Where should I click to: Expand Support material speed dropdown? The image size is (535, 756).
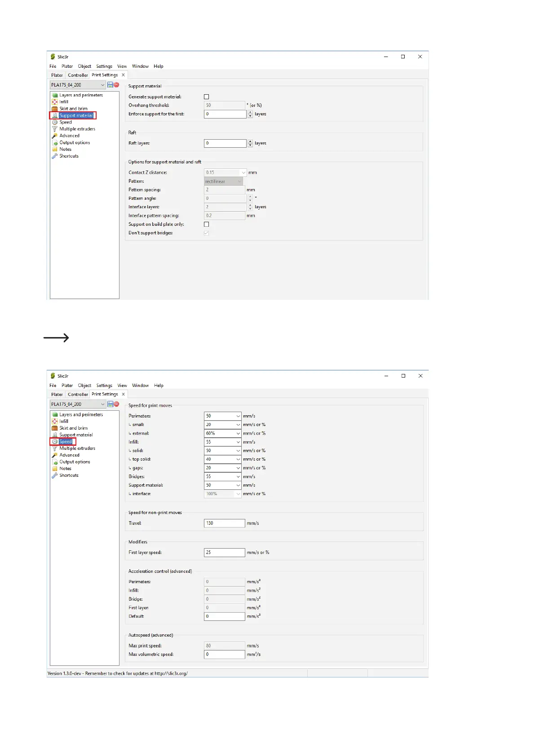coord(238,485)
